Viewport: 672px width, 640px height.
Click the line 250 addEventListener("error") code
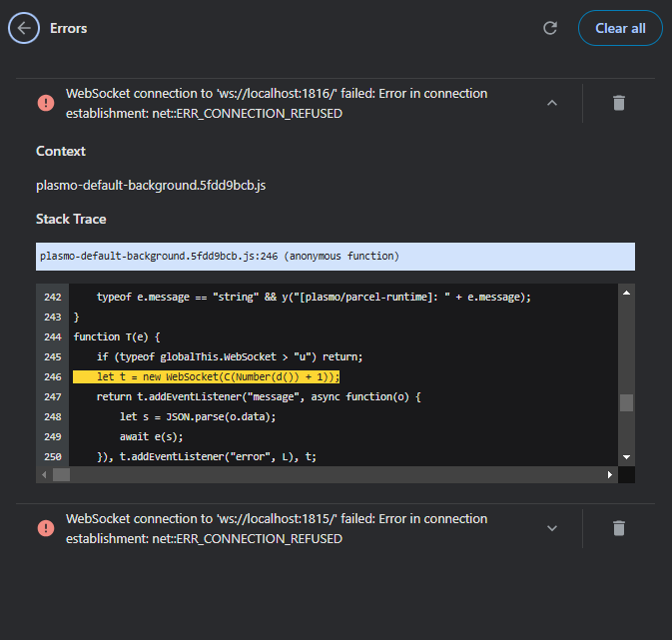[x=207, y=457]
